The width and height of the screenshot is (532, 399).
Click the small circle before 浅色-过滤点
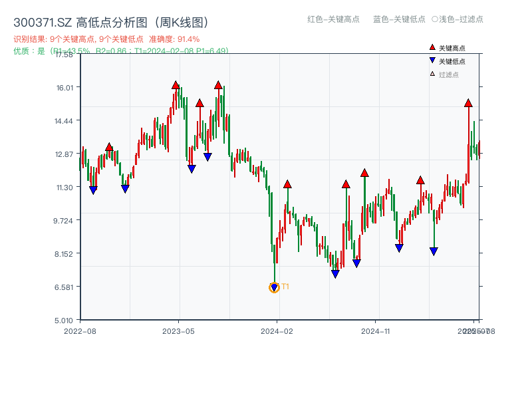(435, 19)
